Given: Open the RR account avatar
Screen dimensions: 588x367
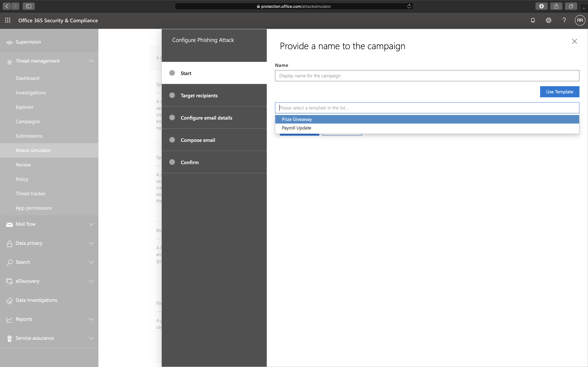Looking at the screenshot, I should pos(580,20).
